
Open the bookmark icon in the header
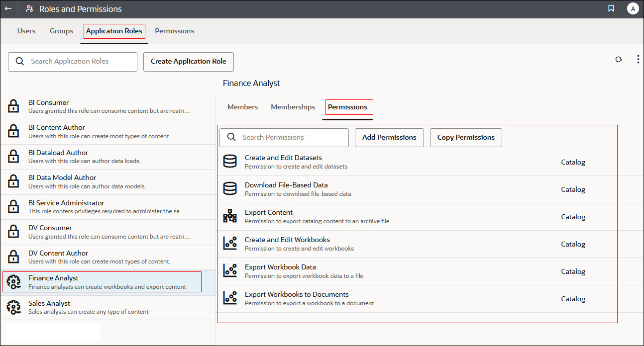[611, 8]
